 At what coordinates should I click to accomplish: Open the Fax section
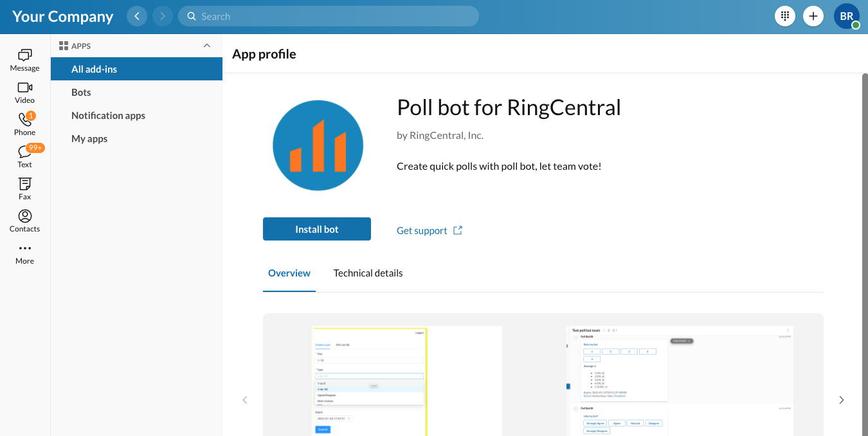24,189
